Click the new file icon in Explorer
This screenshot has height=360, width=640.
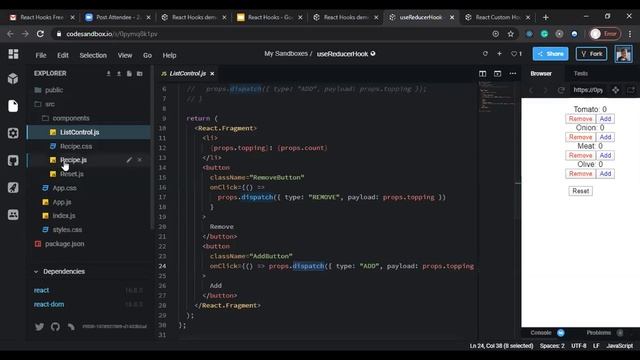point(129,73)
